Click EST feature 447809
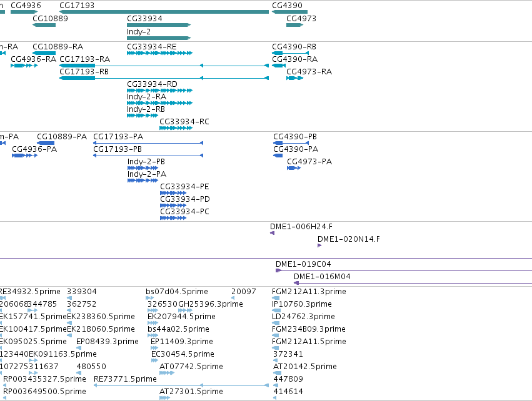This screenshot has height=401, width=532. [x=288, y=379]
